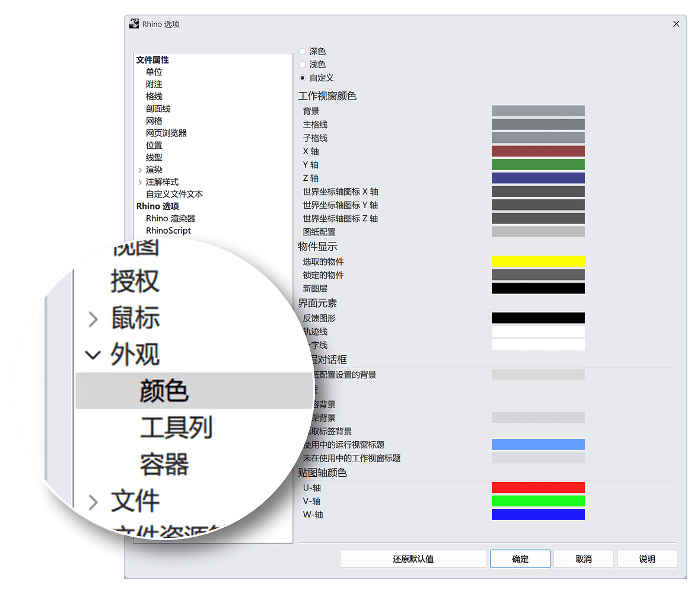This screenshot has height=593, width=700.
Task: Select the 自定义 theme radio button
Action: 303,77
